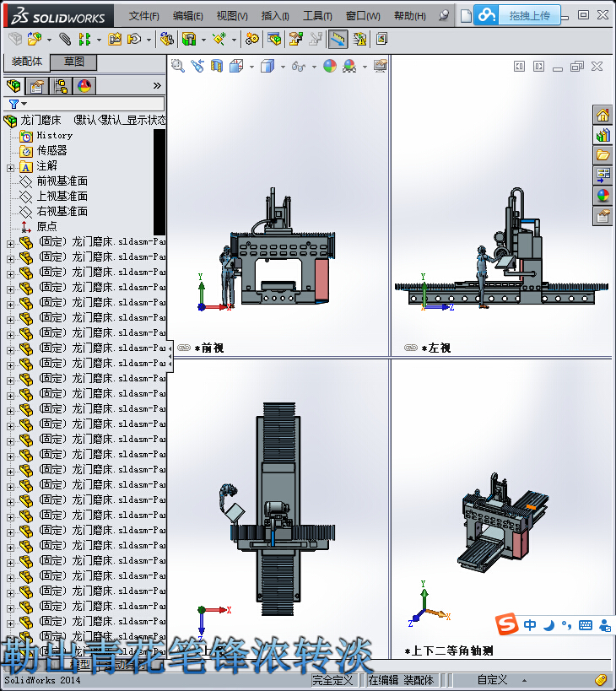Click the Take Snapshot icon

(x=381, y=39)
